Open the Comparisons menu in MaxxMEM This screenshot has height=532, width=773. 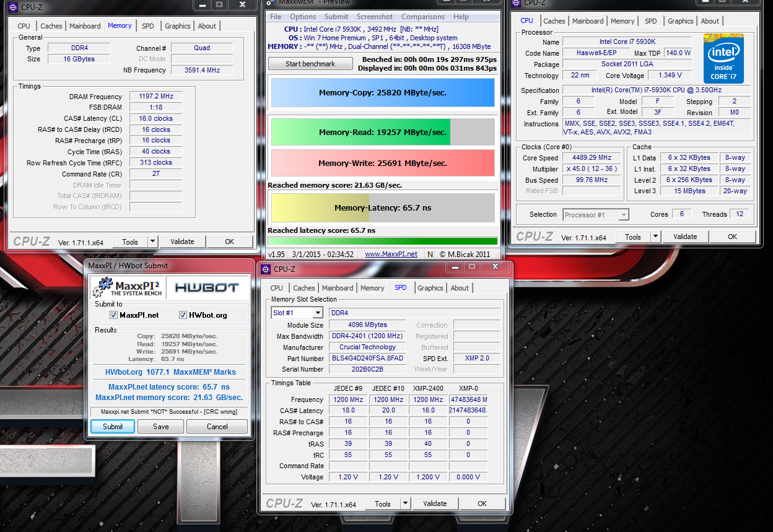tap(423, 17)
